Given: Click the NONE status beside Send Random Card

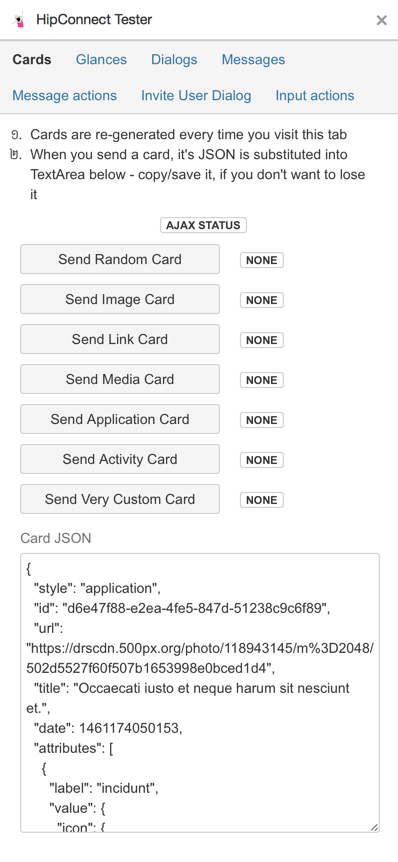Looking at the screenshot, I should 262,260.
